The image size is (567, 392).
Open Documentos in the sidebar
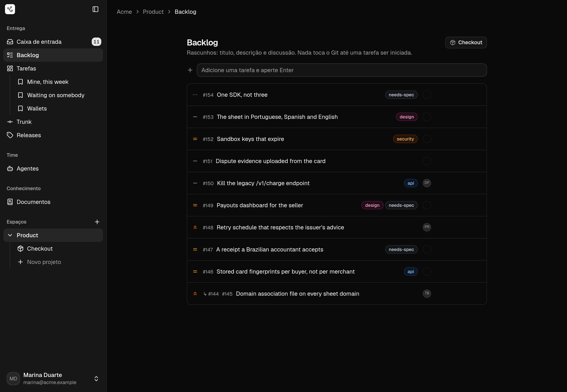(x=53, y=202)
